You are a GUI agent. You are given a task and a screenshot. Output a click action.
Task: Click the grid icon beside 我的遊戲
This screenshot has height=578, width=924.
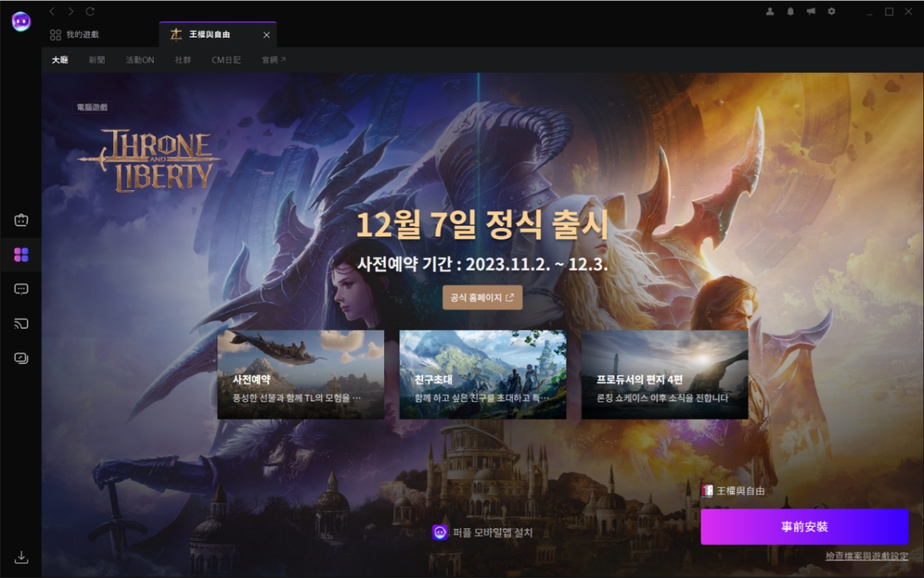(x=55, y=34)
